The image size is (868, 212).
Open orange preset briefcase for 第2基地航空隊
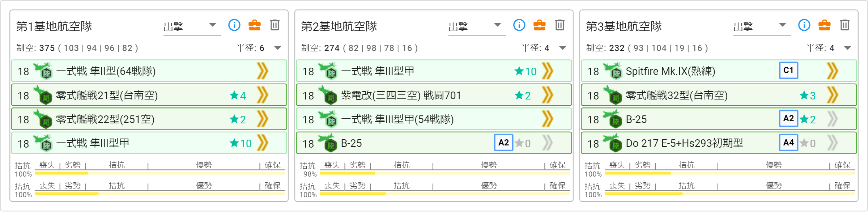pos(540,25)
